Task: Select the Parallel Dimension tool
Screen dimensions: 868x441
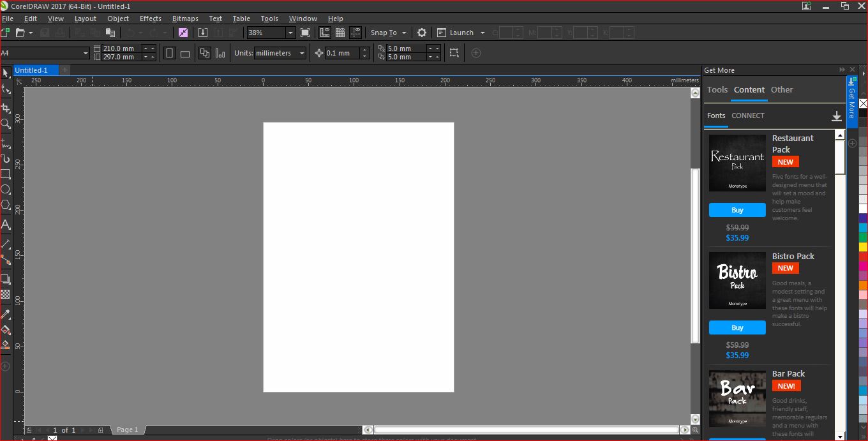Action: tap(6, 244)
